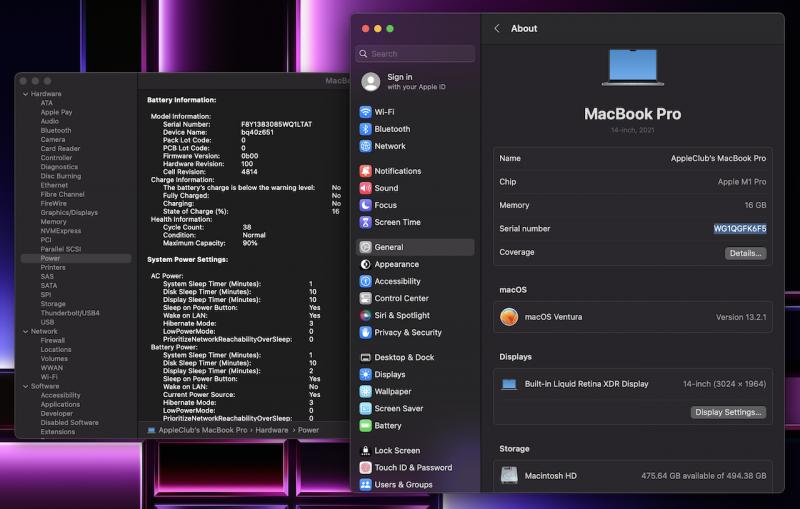Click Sign in with your Apple ID

(416, 82)
